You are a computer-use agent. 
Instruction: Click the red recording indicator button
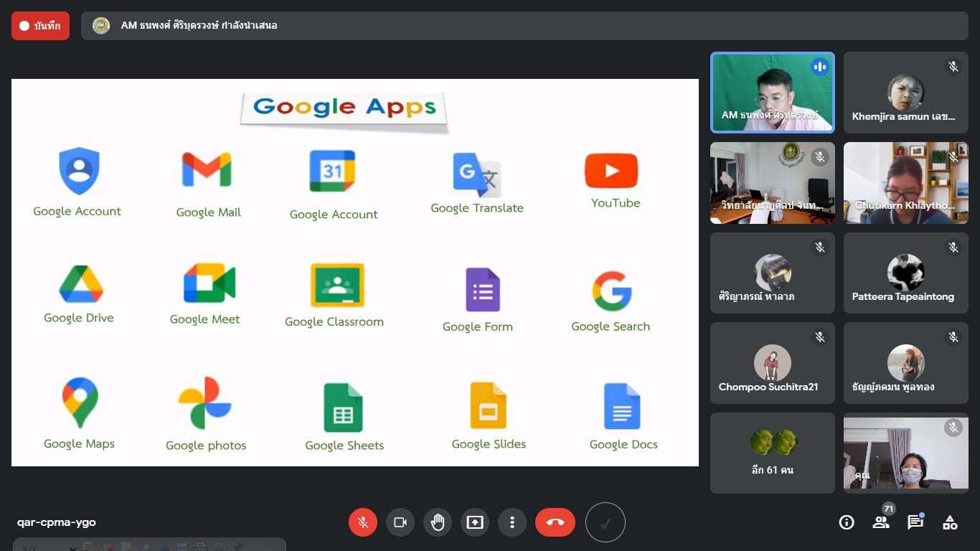coord(40,26)
